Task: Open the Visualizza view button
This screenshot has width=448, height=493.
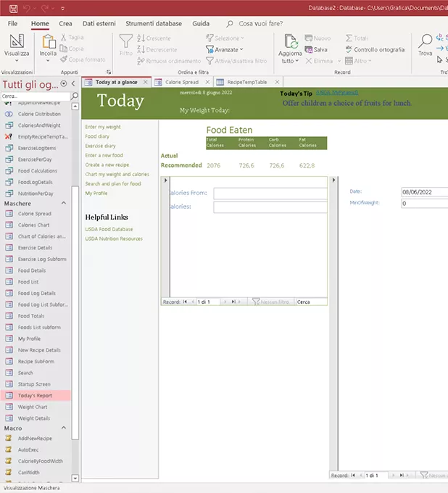Action: click(x=17, y=48)
